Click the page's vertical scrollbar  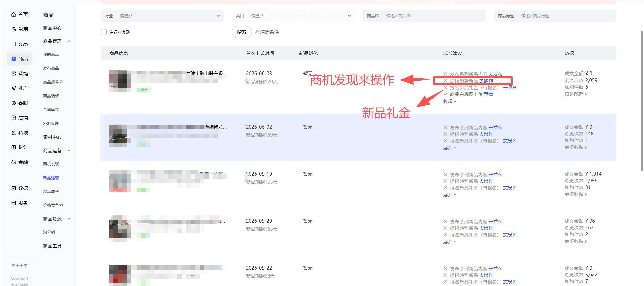(642, 101)
